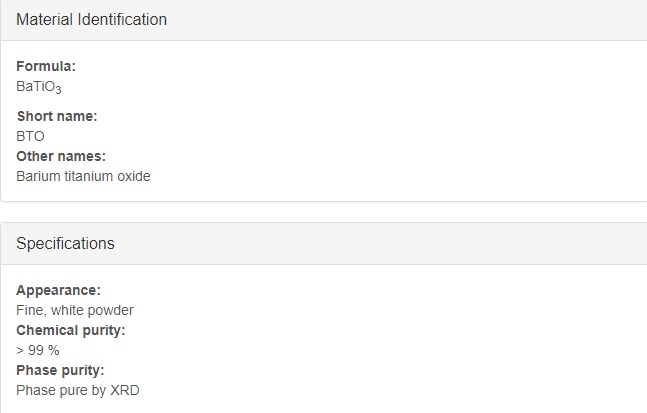Click the Appearance label

pos(58,290)
